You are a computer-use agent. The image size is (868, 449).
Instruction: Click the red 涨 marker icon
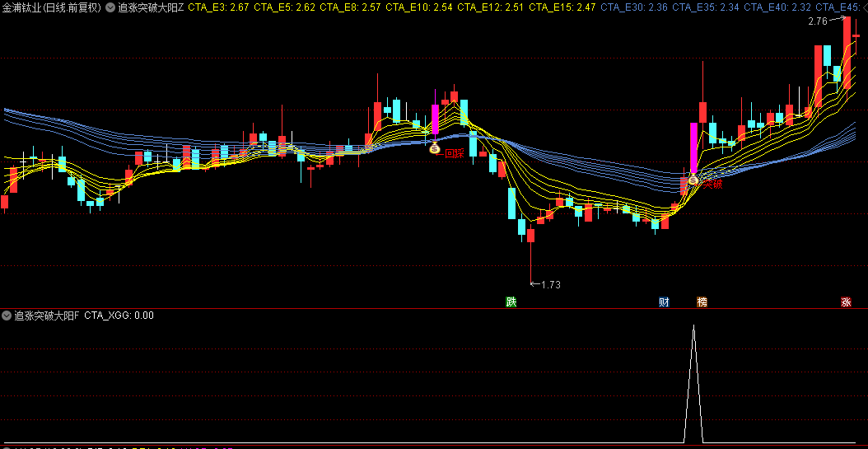(846, 302)
